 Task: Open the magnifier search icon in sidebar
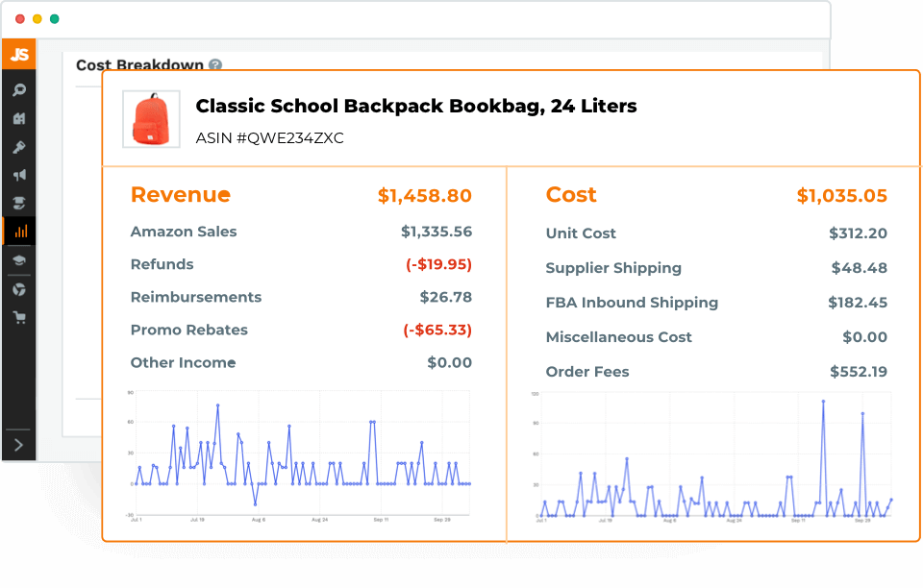pos(19,90)
